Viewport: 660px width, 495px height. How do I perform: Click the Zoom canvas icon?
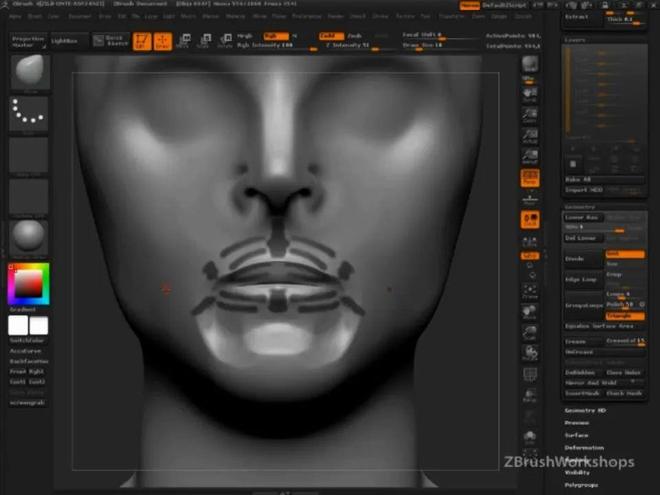pos(530,115)
